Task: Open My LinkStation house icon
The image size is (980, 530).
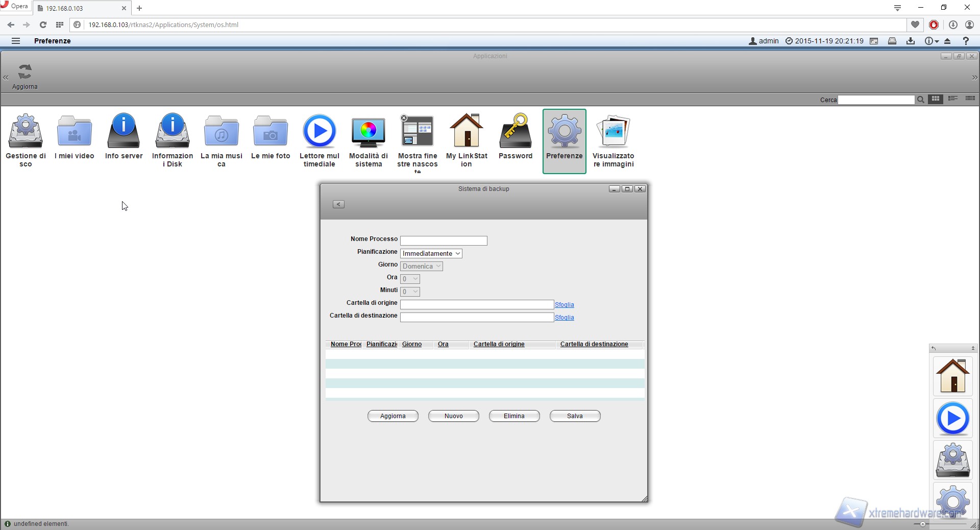Action: 467,132
